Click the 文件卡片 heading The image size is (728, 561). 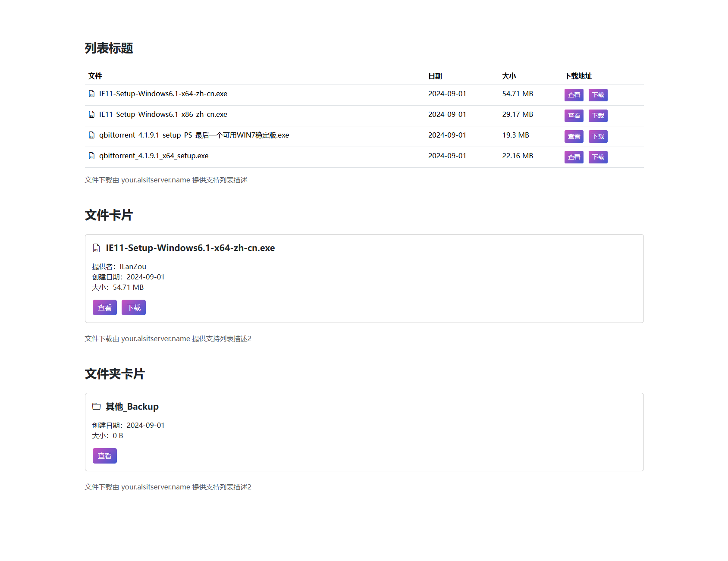[109, 215]
